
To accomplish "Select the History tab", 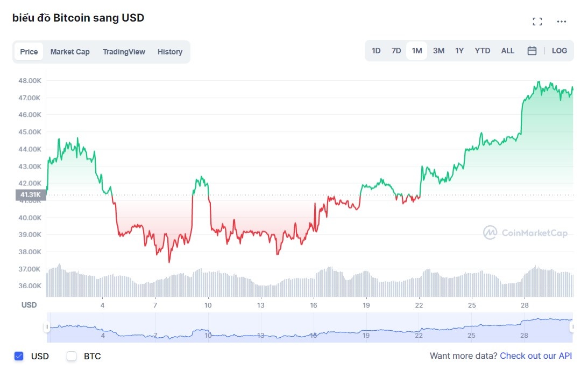I will point(170,51).
